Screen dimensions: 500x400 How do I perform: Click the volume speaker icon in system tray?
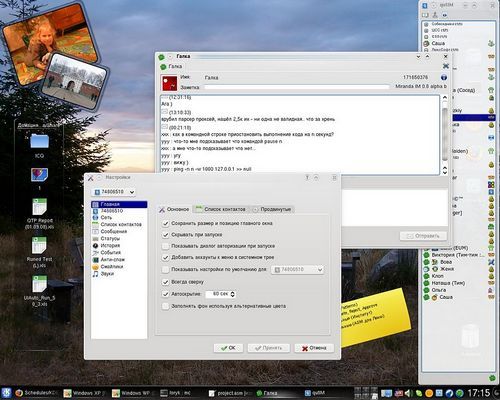[x=409, y=393]
